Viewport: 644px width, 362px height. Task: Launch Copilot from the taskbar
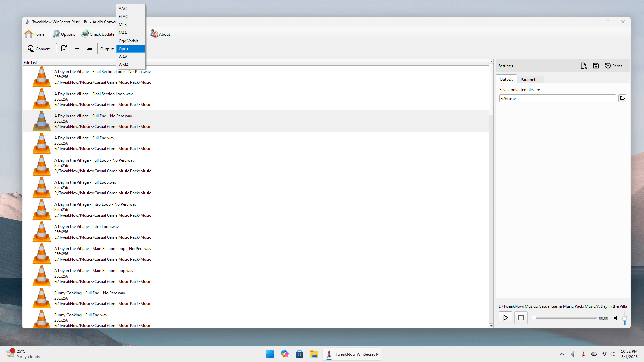coord(285,354)
